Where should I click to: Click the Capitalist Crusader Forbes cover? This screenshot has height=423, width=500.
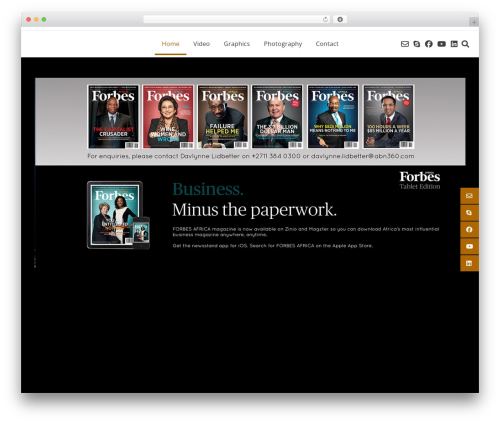(x=113, y=117)
